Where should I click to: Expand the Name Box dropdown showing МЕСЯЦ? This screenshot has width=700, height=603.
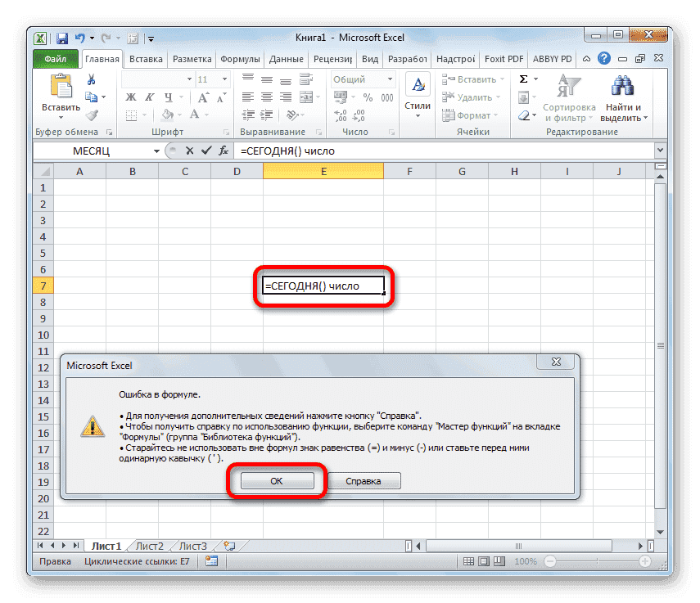pyautogui.click(x=156, y=151)
